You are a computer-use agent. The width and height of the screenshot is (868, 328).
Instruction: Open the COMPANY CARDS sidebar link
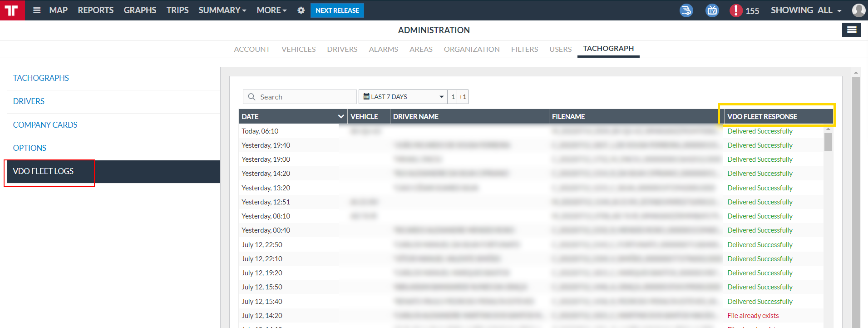point(45,125)
